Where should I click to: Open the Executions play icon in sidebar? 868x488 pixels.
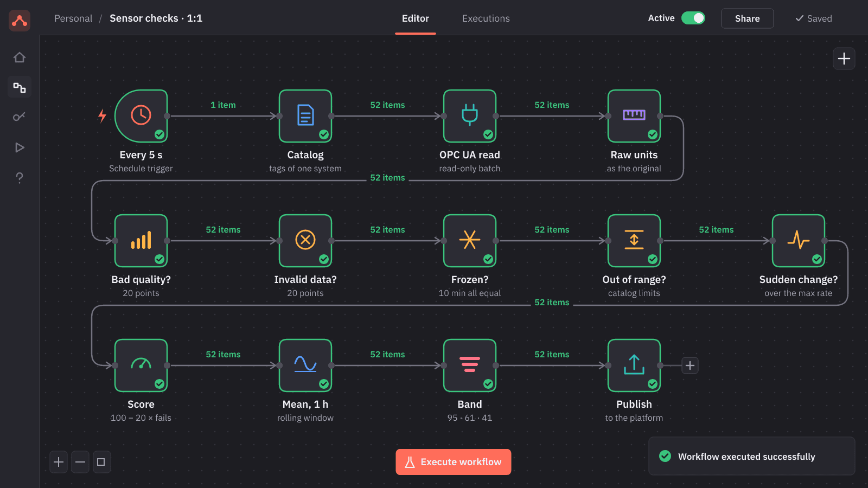coord(20,147)
